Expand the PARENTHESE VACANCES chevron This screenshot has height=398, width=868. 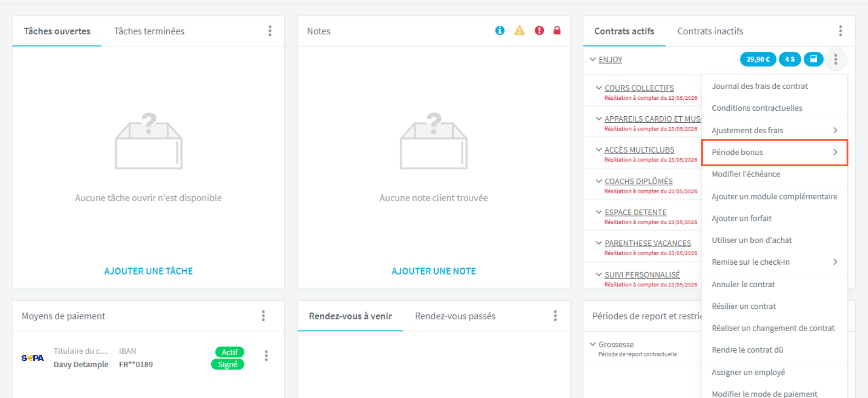598,243
